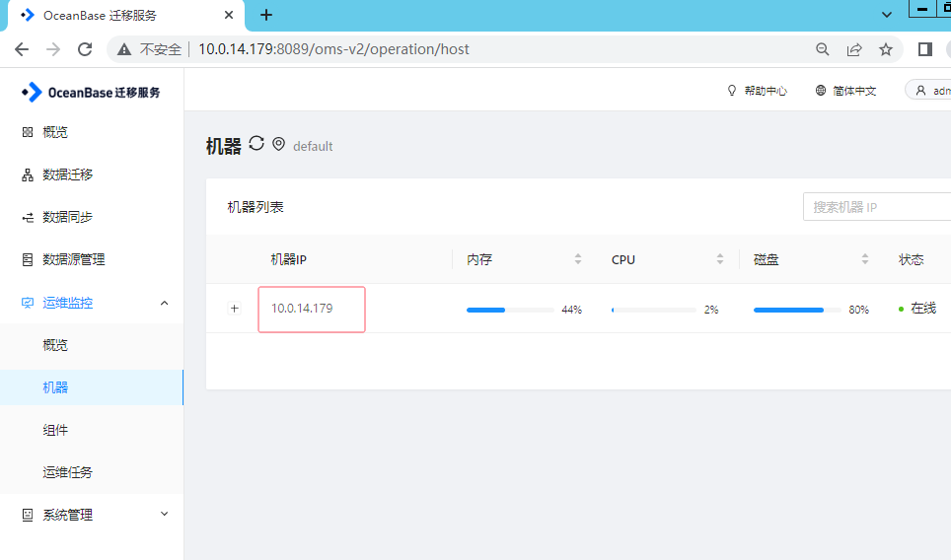Open the tab search dropdown chevron
The height and width of the screenshot is (560, 951).
point(887,15)
